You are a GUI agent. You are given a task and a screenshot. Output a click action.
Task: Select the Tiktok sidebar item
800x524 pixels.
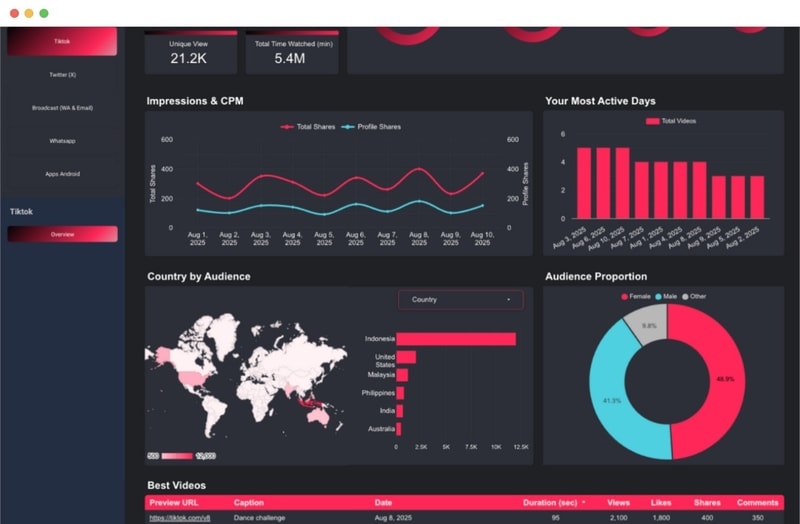click(x=62, y=41)
